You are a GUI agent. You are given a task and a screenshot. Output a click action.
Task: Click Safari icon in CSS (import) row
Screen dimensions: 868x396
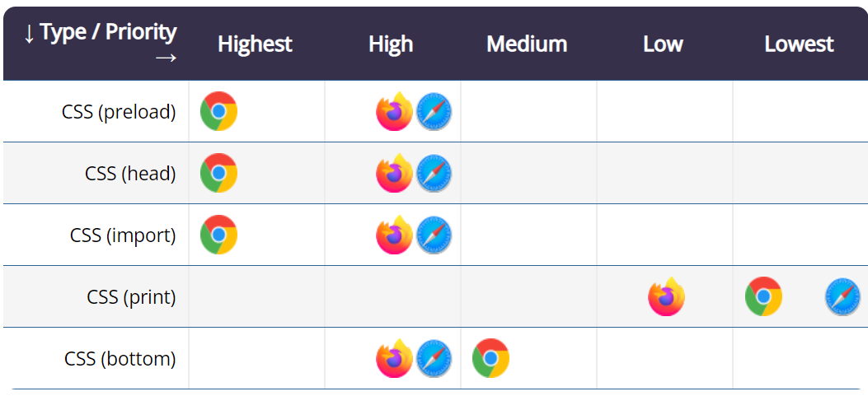(434, 235)
